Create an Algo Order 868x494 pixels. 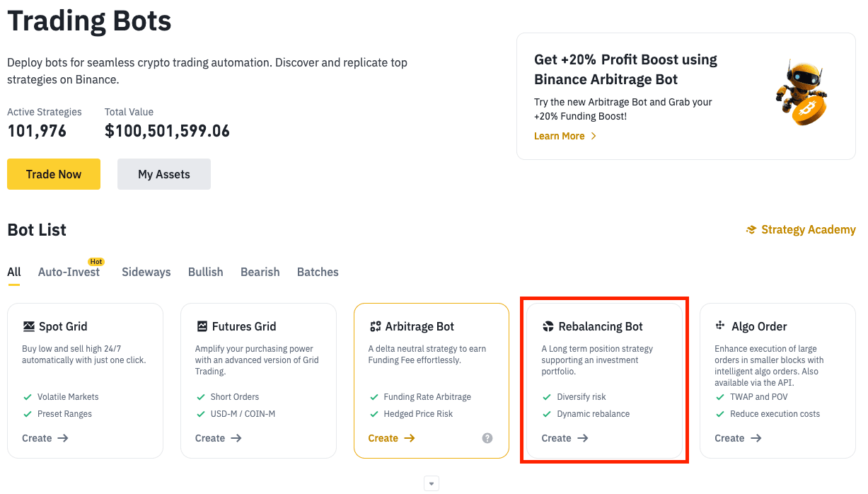pyautogui.click(x=738, y=438)
